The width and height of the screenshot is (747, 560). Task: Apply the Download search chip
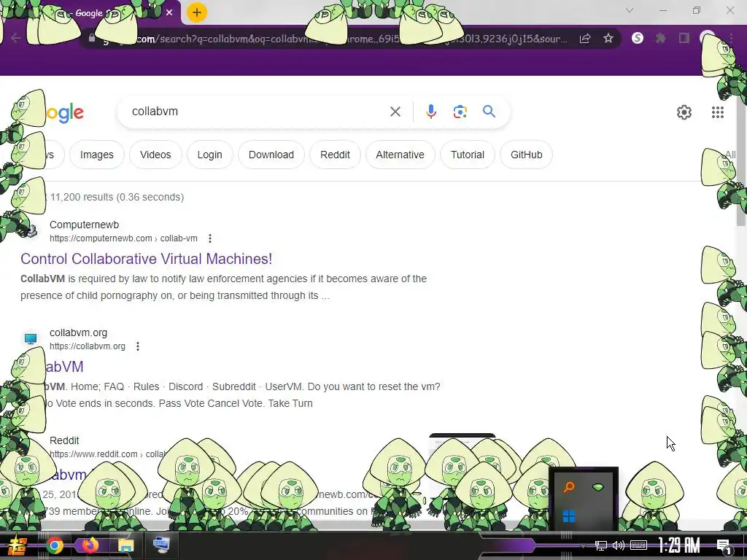[x=271, y=155]
